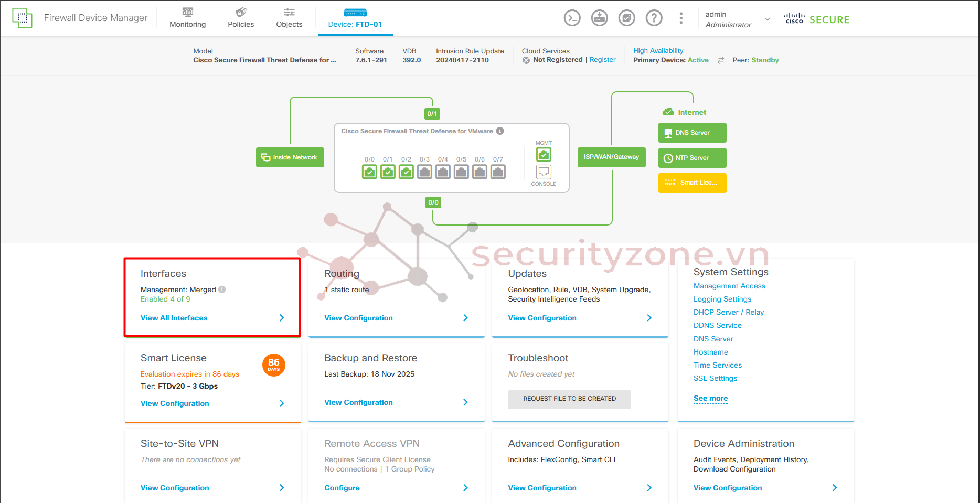Viewport: 980px width, 503px height.
Task: Click the 86 days evaluation badge
Action: 273,365
